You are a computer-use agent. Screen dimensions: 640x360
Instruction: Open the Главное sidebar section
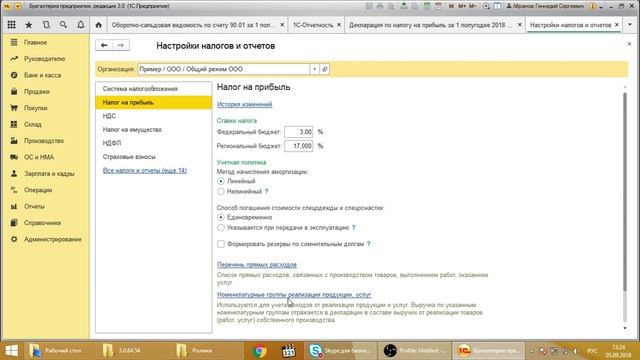pos(35,42)
